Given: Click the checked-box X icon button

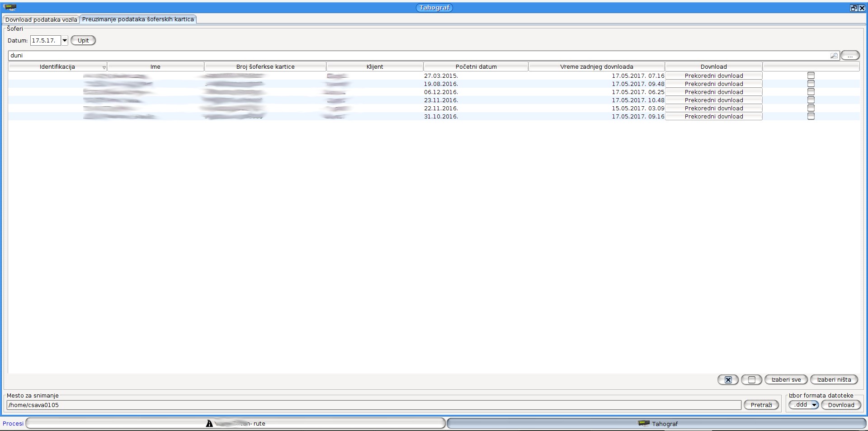Looking at the screenshot, I should point(728,380).
